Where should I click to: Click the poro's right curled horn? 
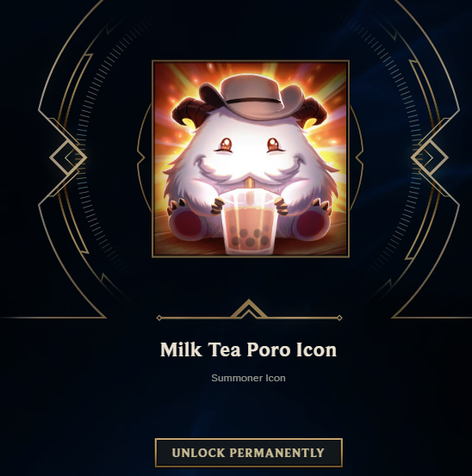[311, 114]
